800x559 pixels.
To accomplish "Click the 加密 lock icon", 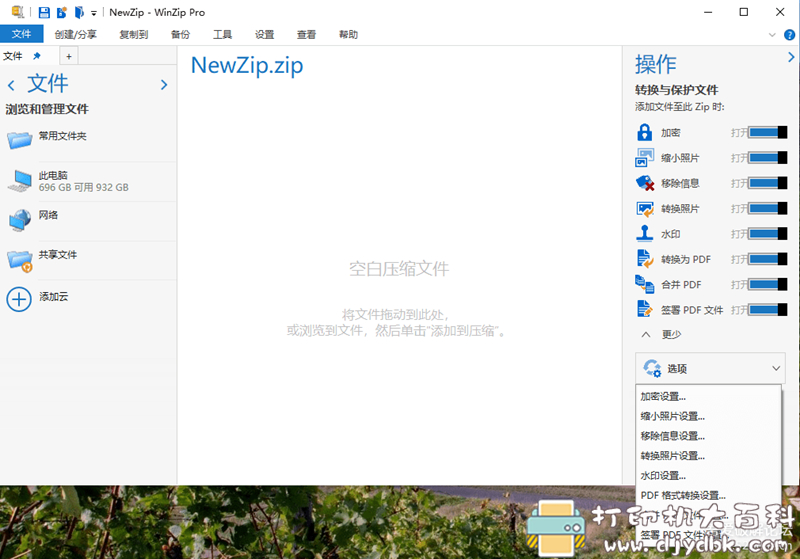I will [x=644, y=132].
